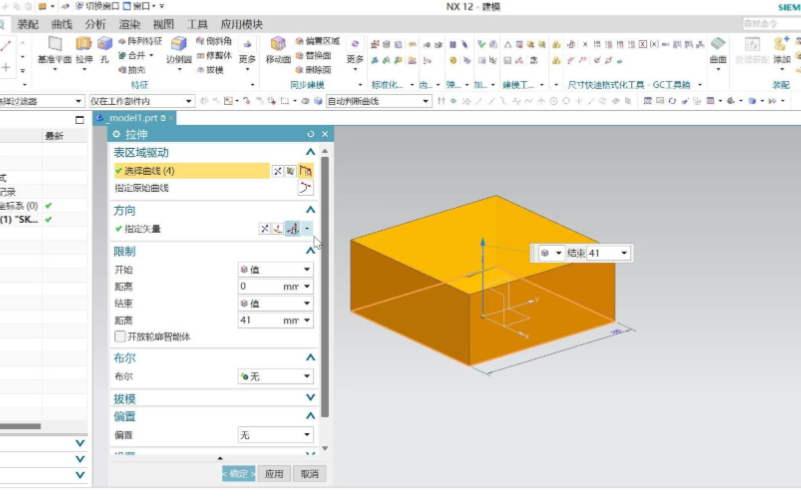Open the 应用模块 ribbon tab
801x499 pixels.
coord(242,25)
